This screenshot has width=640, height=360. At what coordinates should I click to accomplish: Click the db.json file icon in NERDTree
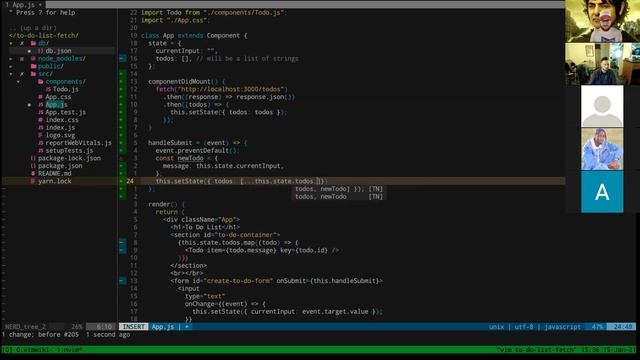click(x=40, y=51)
